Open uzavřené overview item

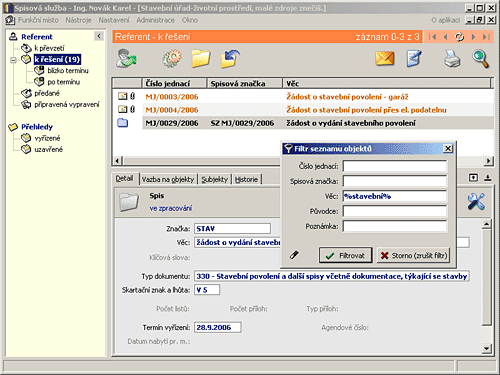coord(48,149)
